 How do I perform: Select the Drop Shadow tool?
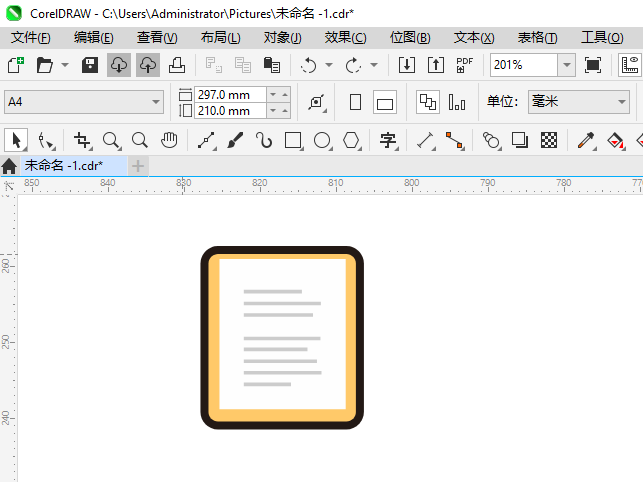(x=520, y=140)
